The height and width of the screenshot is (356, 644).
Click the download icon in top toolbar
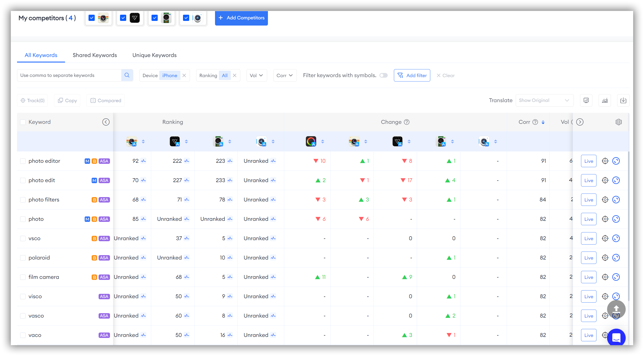click(623, 100)
